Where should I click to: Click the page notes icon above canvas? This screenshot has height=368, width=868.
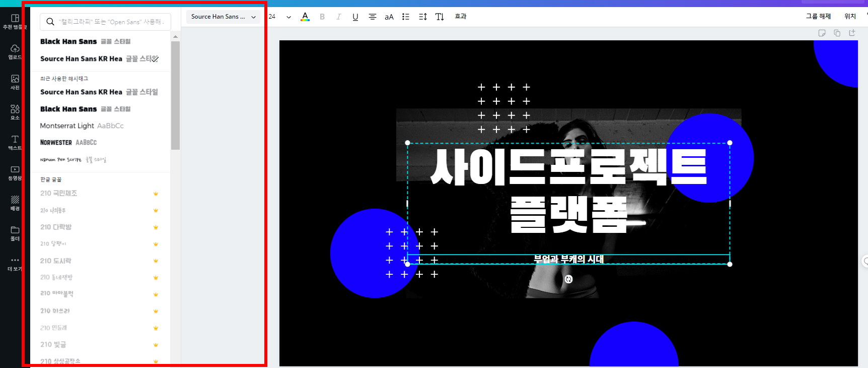coord(822,33)
